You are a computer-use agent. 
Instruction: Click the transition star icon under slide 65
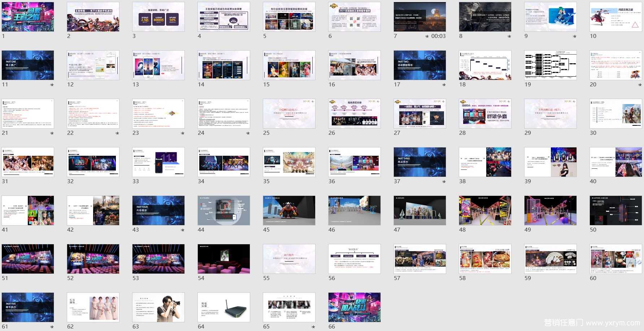coord(313,327)
